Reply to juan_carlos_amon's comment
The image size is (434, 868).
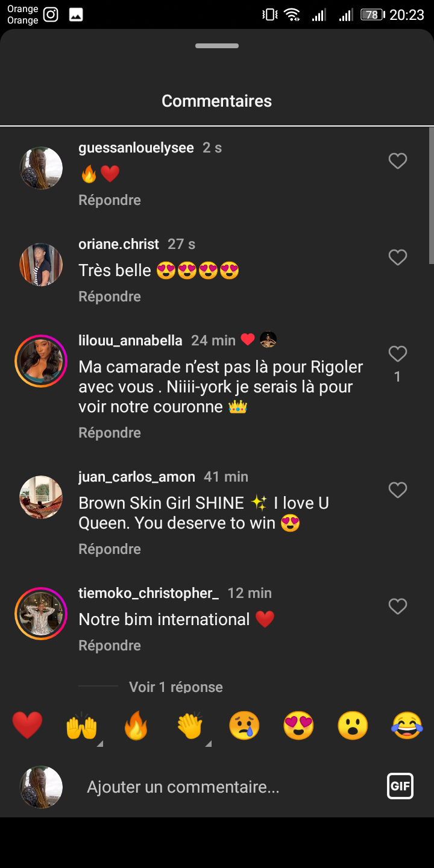click(110, 549)
